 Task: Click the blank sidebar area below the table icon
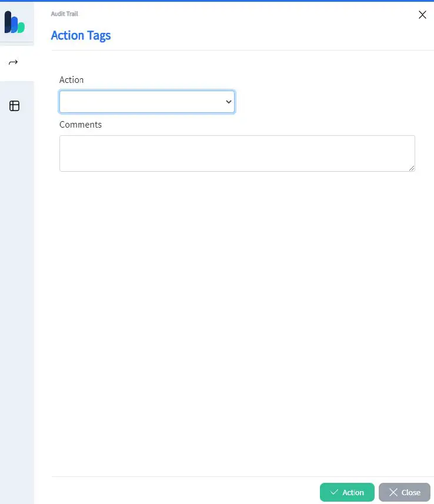tap(16, 294)
